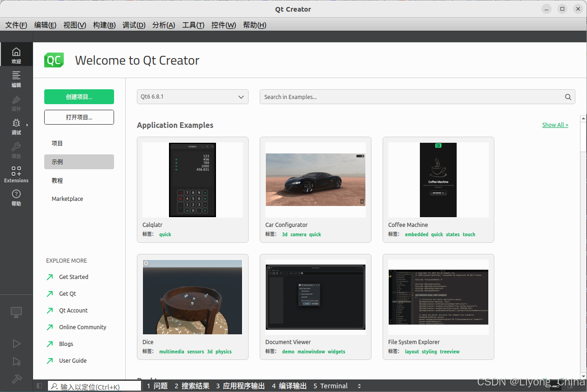Click the examples vertical scrollbar
The width and height of the screenshot is (587, 392).
click(x=583, y=247)
